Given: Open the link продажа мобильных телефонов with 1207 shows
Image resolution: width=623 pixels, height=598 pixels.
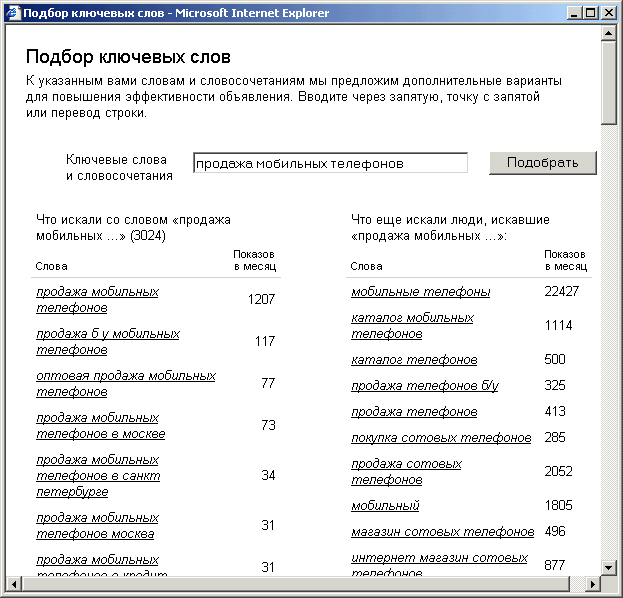Looking at the screenshot, I should coord(97,300).
